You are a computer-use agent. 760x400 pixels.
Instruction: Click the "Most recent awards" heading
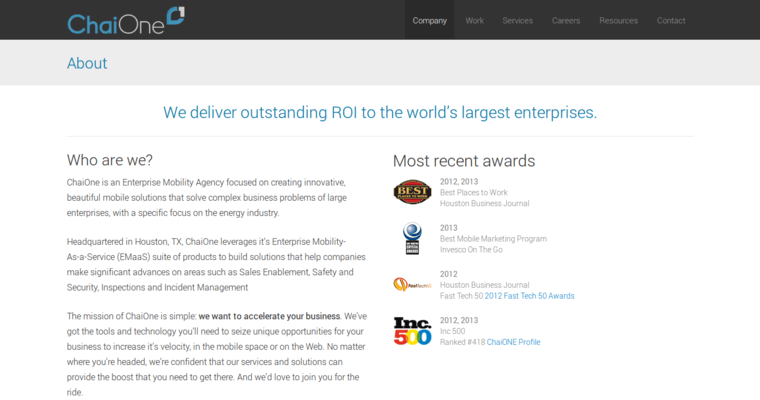pyautogui.click(x=463, y=161)
